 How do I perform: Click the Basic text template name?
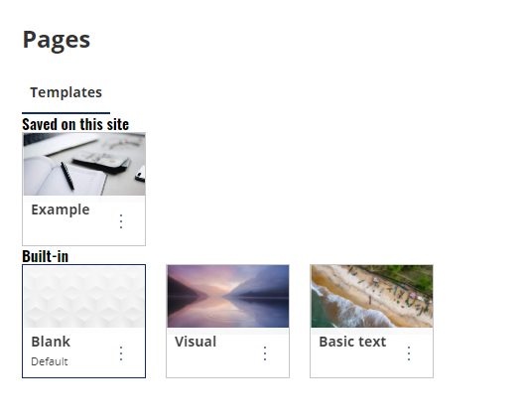[352, 342]
